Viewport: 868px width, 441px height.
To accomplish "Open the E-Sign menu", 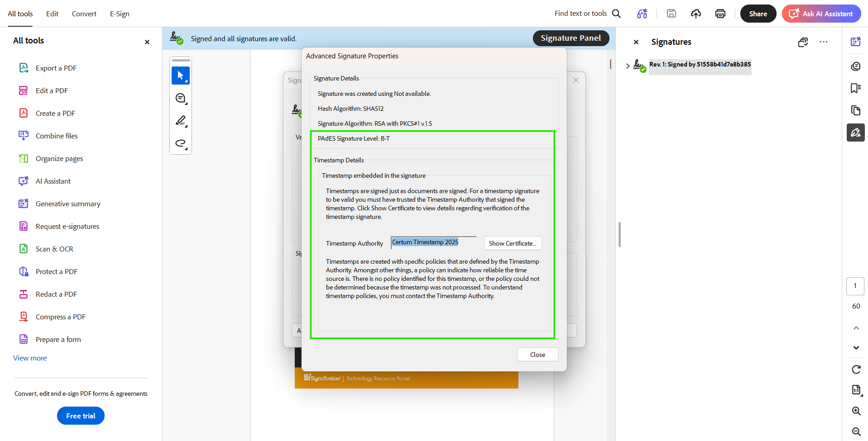I will click(x=120, y=14).
